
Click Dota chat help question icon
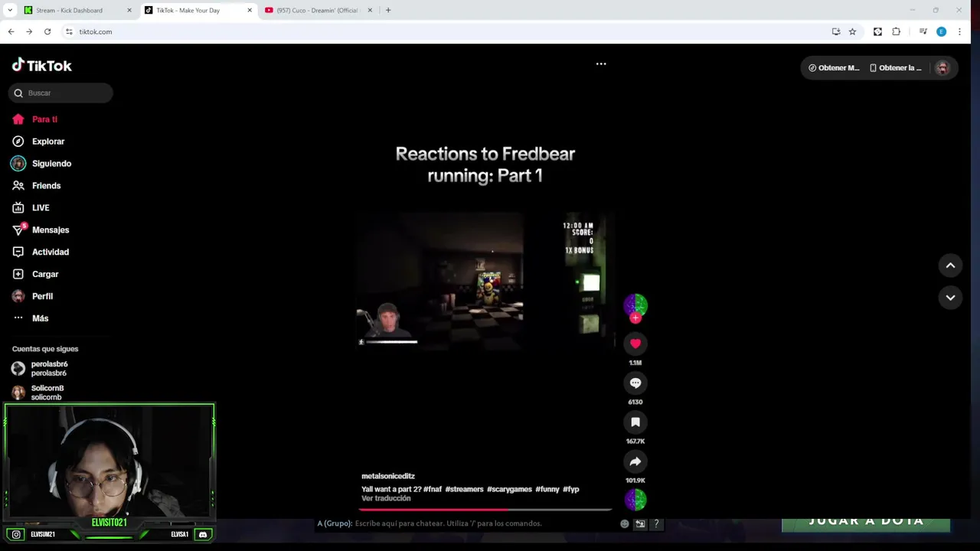tap(656, 523)
